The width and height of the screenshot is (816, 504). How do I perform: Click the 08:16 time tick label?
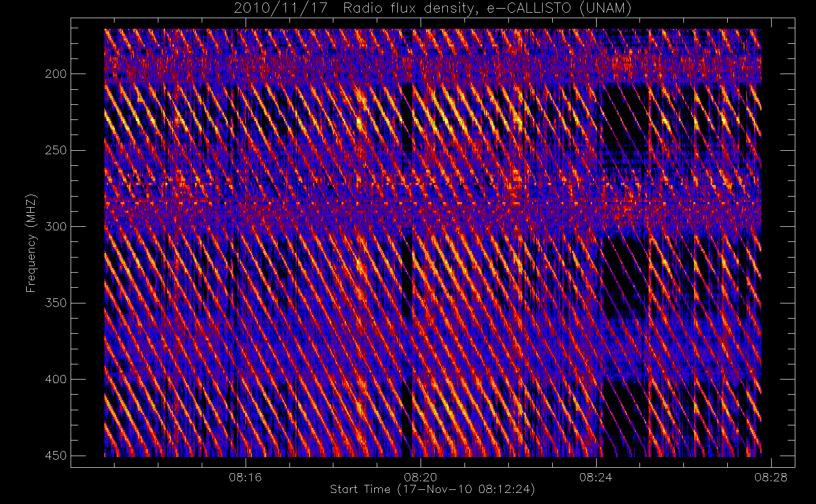pyautogui.click(x=246, y=477)
